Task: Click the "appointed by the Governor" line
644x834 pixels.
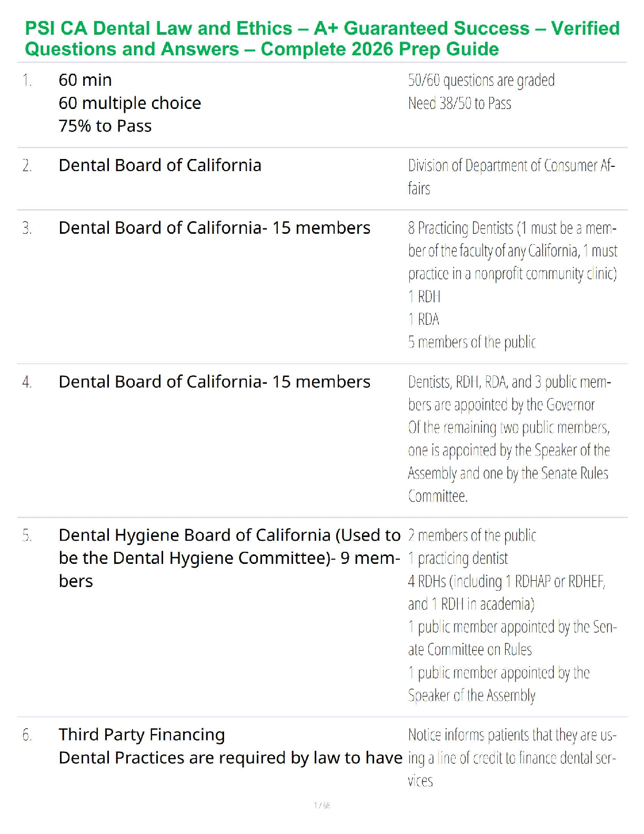Action: 501,405
